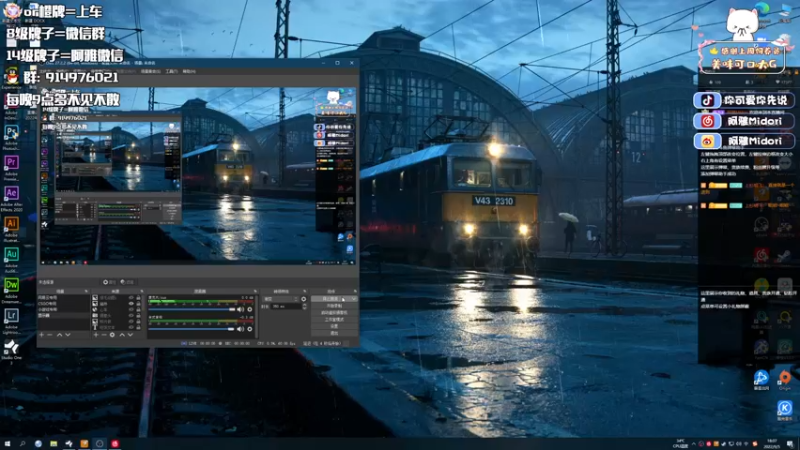800x450 pixels.
Task: Open the 场景集合 menu in OBS
Action: point(151,71)
